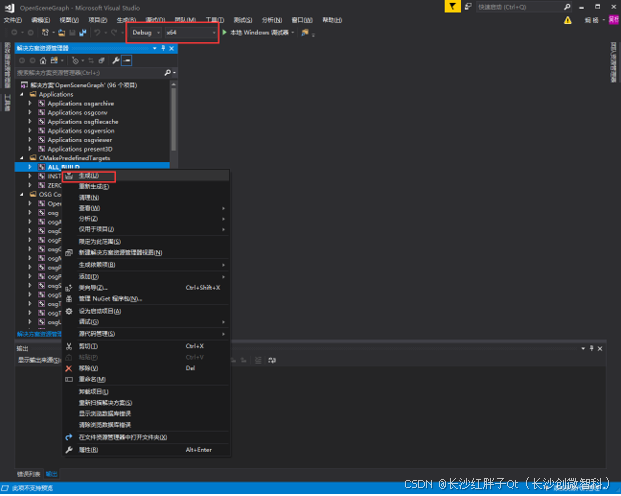Click the Solution Explorer search field
The width and height of the screenshot is (621, 496).
[x=90, y=73]
